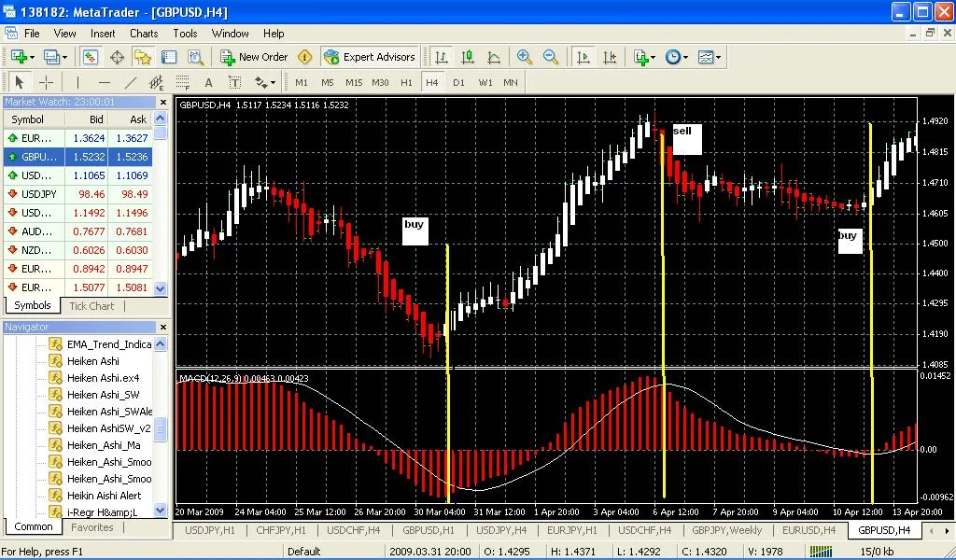Screen dimensions: 956x560
Task: Select the Trendline drawing tool
Action: pyautogui.click(x=131, y=82)
